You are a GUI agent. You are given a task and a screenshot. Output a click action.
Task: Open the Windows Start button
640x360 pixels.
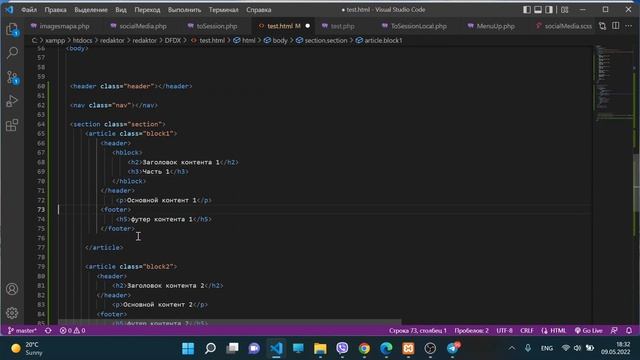[x=188, y=348]
